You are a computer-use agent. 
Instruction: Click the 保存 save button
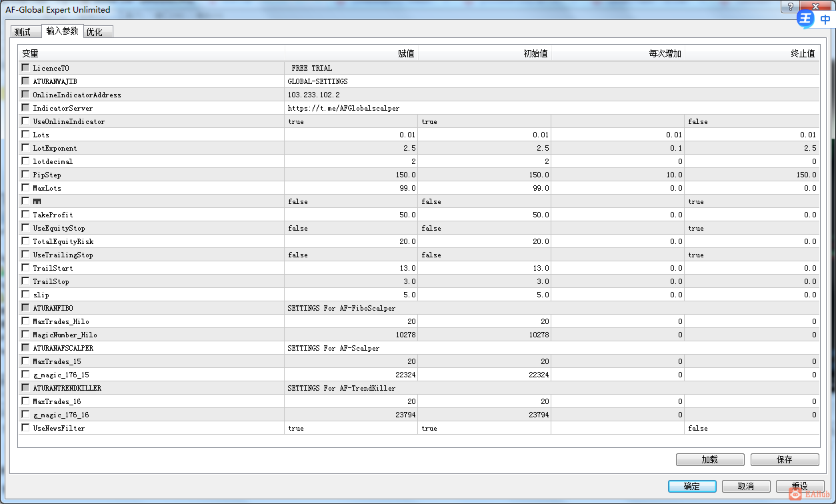(785, 460)
